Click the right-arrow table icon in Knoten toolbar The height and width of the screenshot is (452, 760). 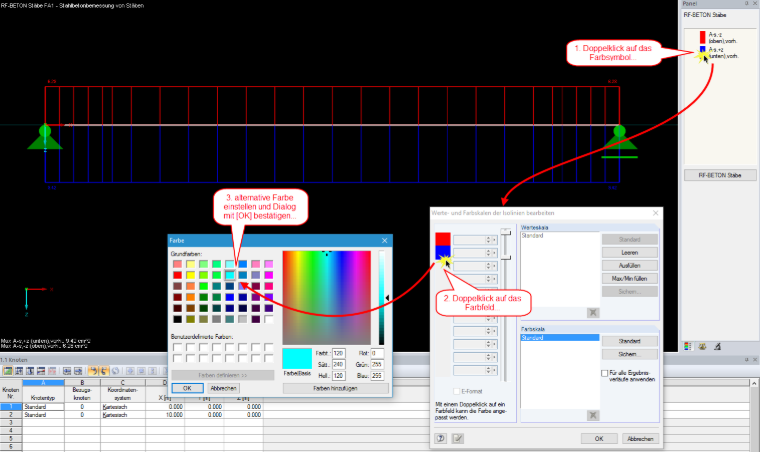pos(78,371)
